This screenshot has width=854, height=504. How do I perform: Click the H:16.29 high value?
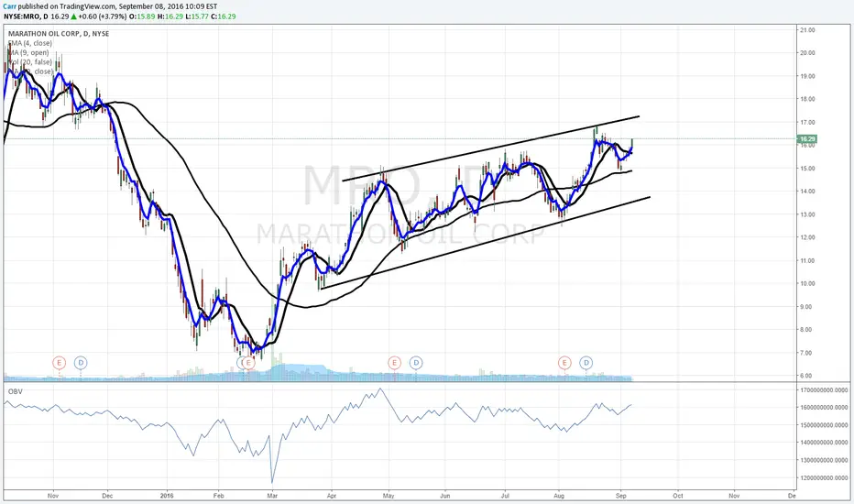[170, 16]
